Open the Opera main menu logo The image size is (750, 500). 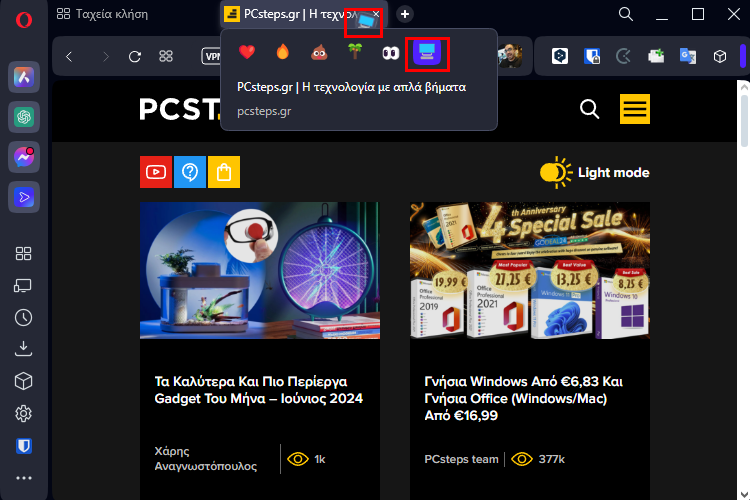point(23,20)
